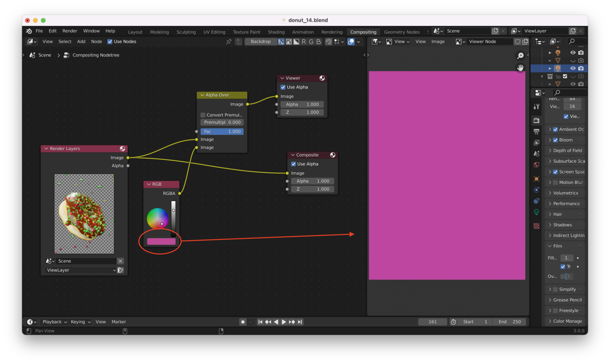610x364 pixels.
Task: Open the Object Properties orange square icon
Action: 536,179
